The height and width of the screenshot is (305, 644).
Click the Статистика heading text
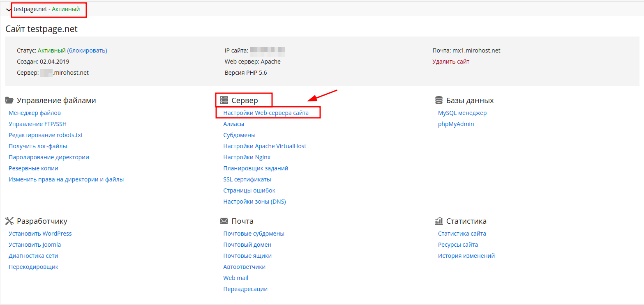(466, 221)
